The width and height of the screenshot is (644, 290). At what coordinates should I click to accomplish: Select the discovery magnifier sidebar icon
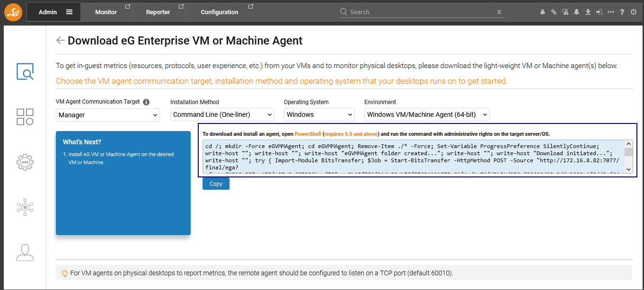pyautogui.click(x=25, y=71)
